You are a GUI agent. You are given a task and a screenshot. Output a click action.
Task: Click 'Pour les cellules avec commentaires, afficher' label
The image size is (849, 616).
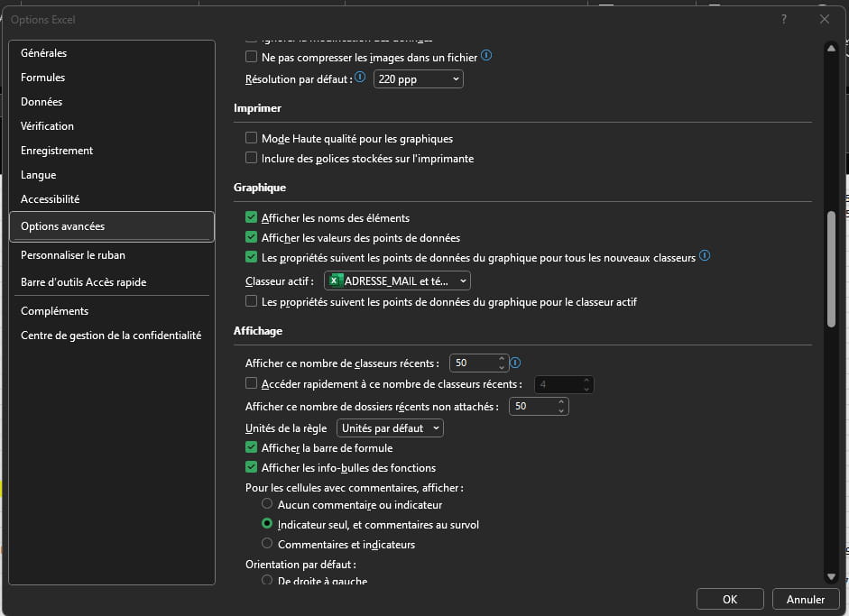[354, 488]
